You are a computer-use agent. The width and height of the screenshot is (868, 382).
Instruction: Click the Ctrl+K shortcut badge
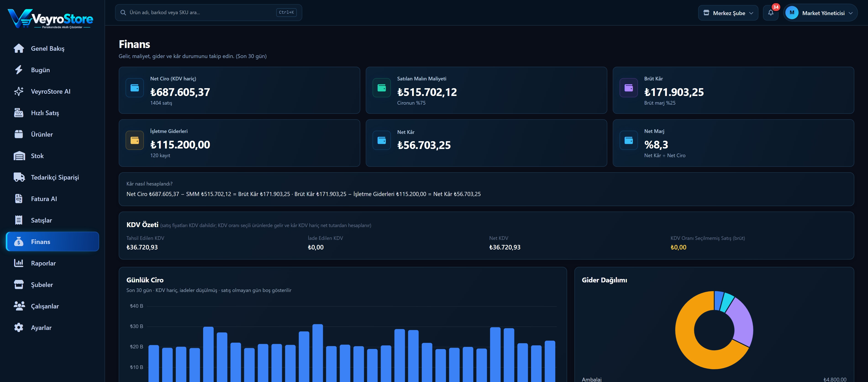click(287, 13)
